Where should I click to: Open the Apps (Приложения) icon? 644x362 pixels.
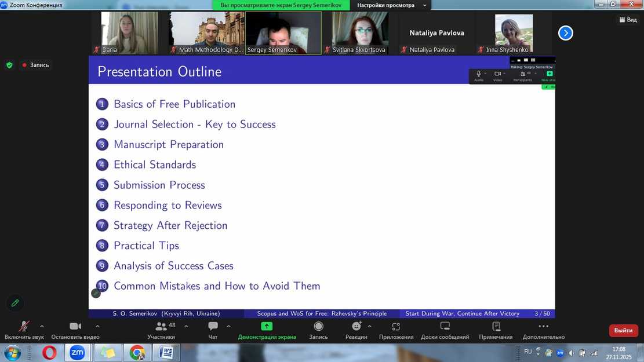(396, 327)
